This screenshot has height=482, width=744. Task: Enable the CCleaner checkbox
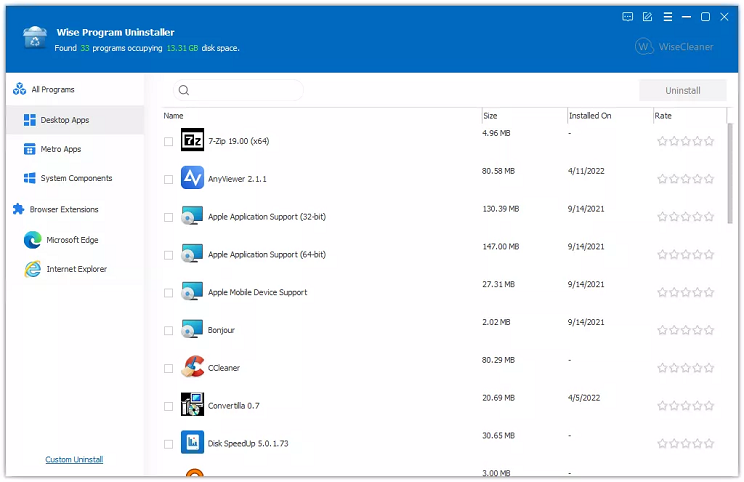pyautogui.click(x=168, y=369)
